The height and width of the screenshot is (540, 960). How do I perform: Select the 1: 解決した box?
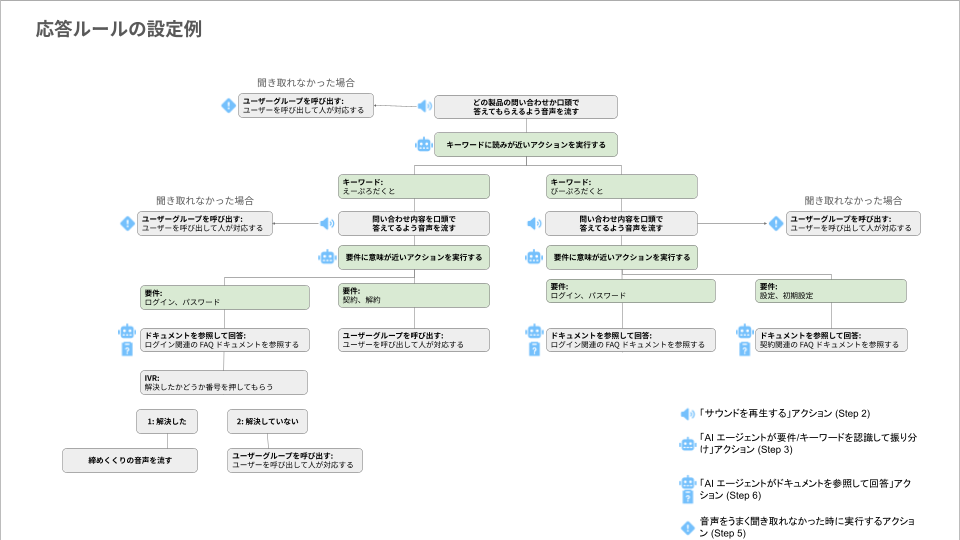tap(167, 421)
